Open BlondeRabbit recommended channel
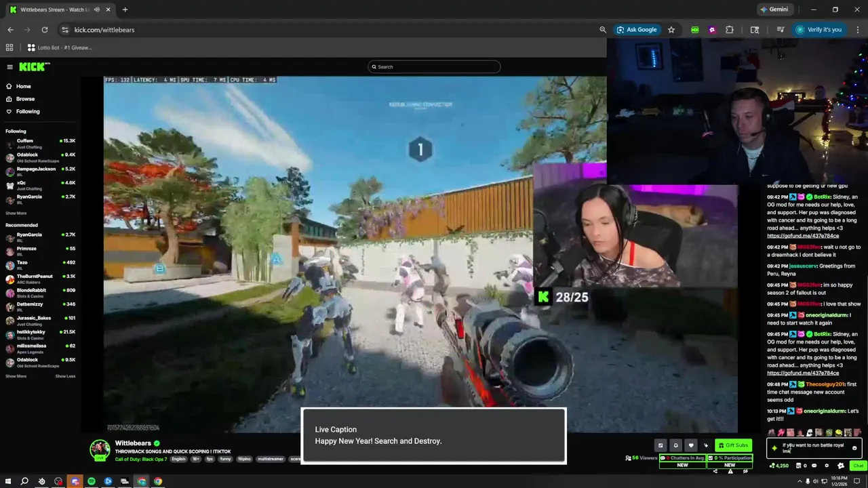 pos(41,292)
